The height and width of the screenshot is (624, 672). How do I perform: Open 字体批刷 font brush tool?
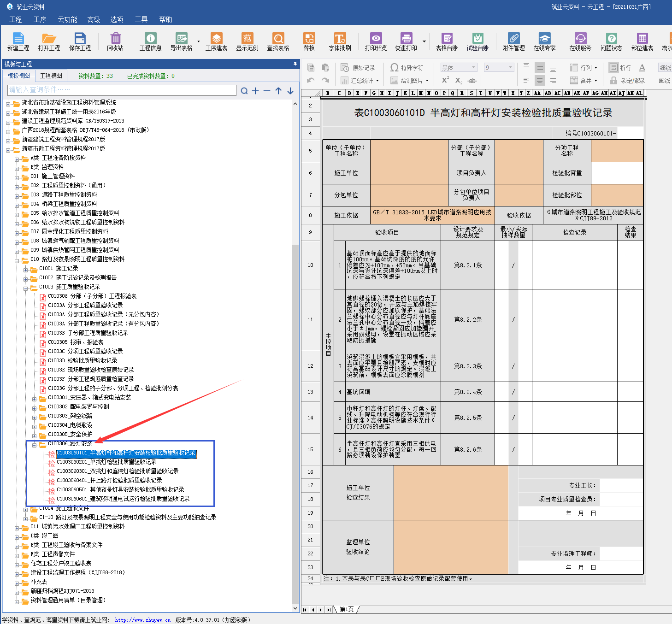pos(340,41)
